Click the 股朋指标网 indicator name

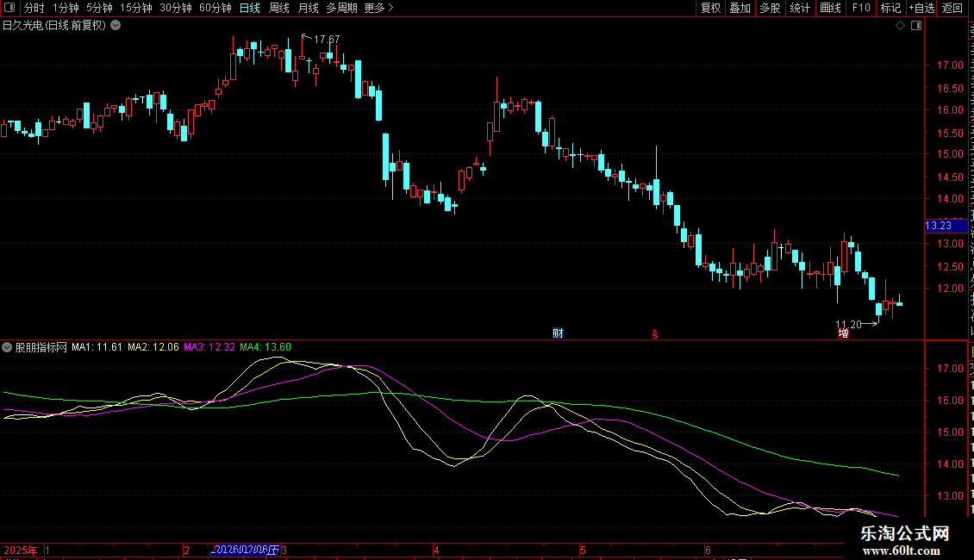(x=41, y=347)
